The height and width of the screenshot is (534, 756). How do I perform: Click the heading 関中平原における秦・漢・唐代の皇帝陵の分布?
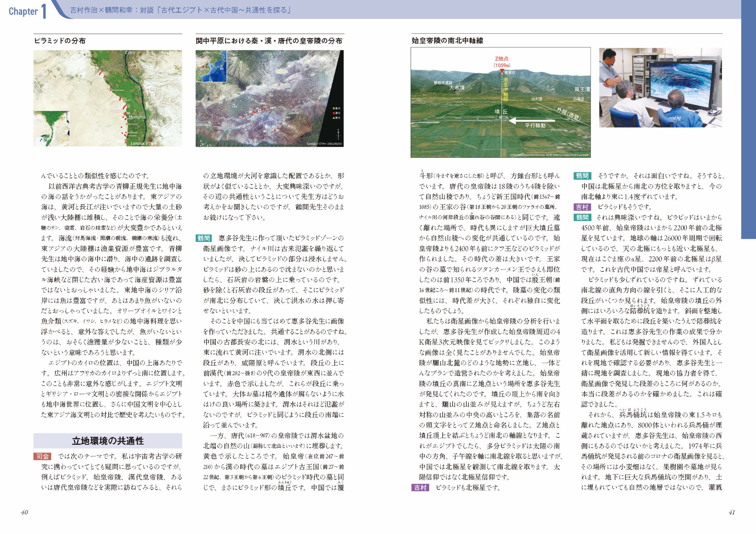click(x=269, y=41)
